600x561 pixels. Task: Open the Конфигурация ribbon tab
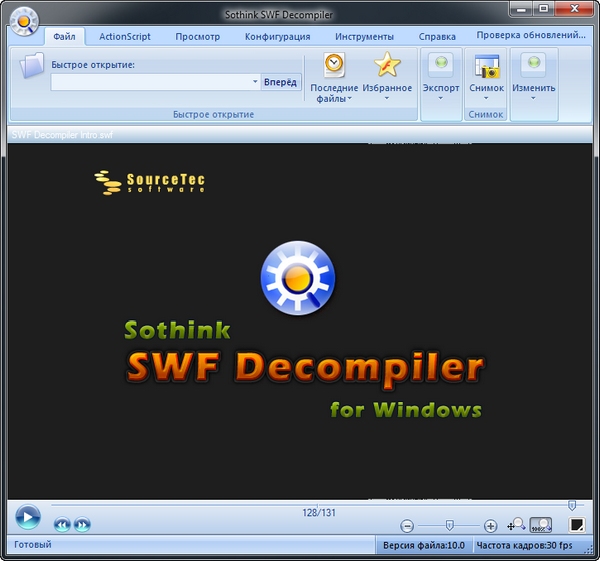coord(277,36)
